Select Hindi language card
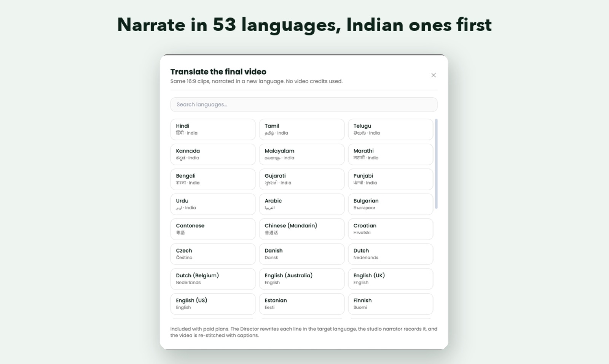This screenshot has width=609, height=364. pos(213,129)
